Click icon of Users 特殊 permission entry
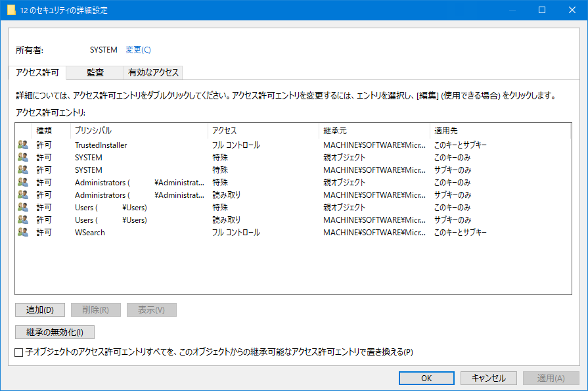The image size is (588, 391). [23, 208]
